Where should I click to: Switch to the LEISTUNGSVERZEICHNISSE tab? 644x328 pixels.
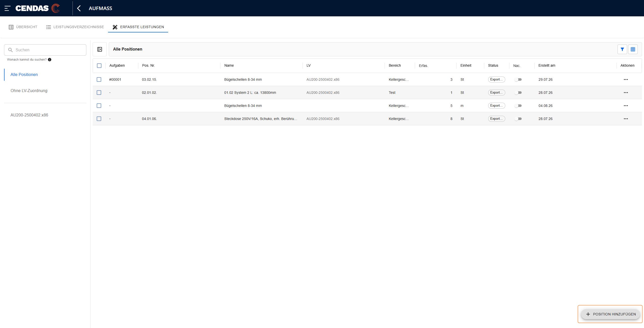pos(75,27)
